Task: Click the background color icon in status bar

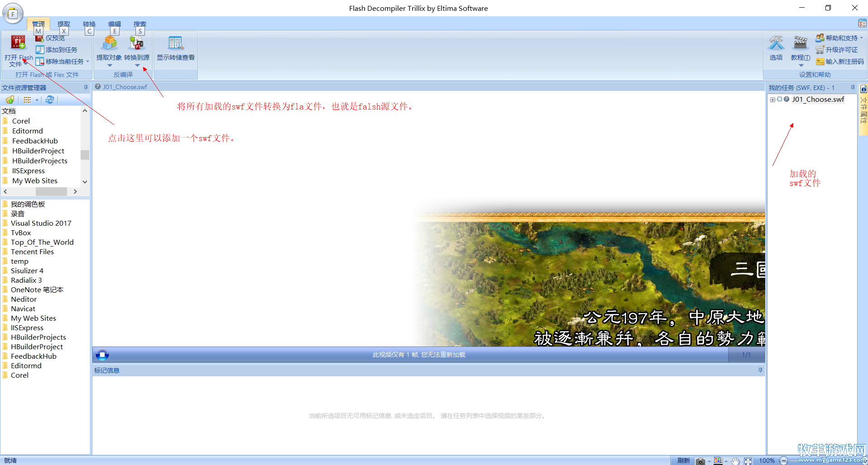Action: point(718,460)
